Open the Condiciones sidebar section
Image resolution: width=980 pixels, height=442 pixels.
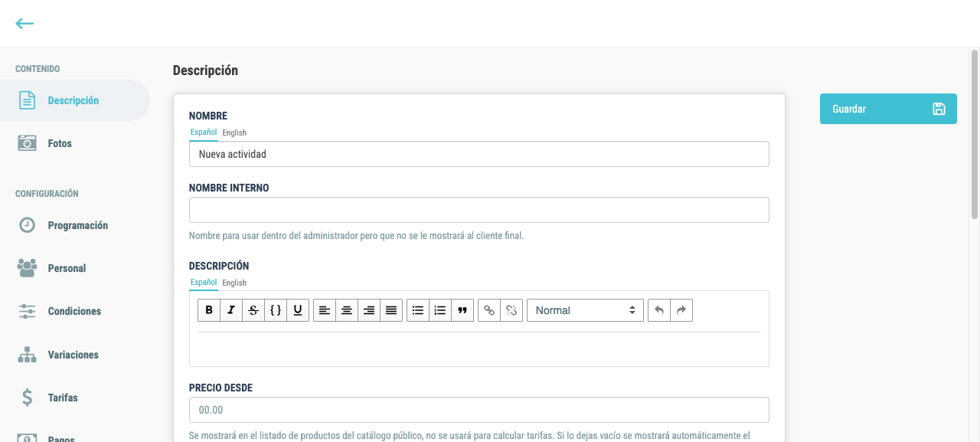[74, 311]
